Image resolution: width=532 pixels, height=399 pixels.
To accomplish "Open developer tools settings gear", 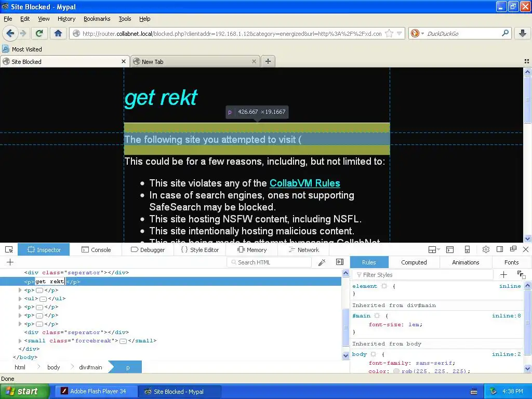I will click(486, 249).
